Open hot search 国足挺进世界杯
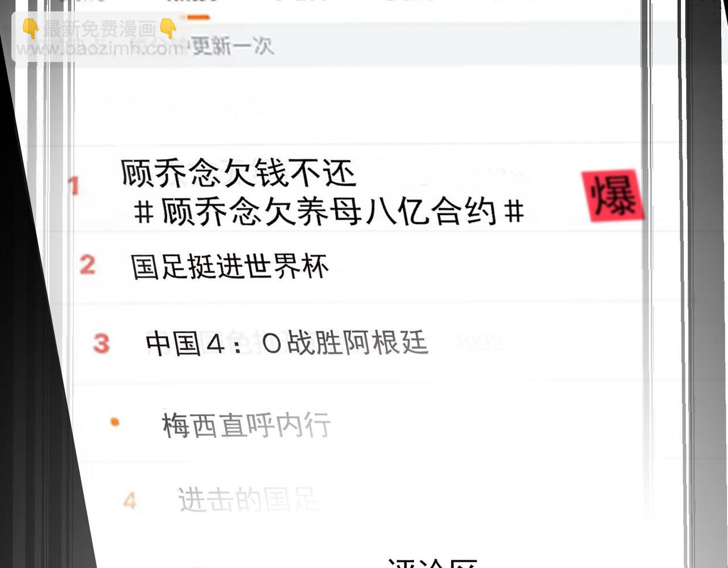 click(230, 266)
